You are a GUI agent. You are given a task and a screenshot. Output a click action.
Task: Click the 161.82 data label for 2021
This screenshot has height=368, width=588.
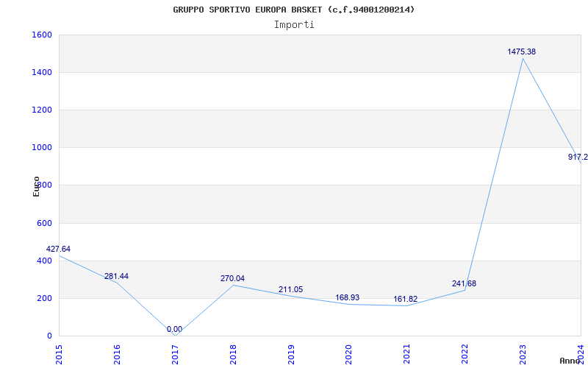click(x=406, y=300)
